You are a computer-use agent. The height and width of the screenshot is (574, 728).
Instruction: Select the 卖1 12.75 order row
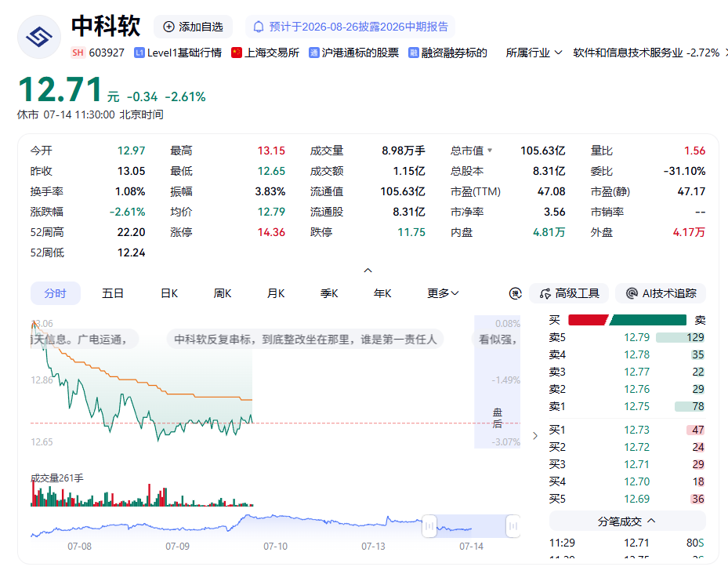pos(627,406)
